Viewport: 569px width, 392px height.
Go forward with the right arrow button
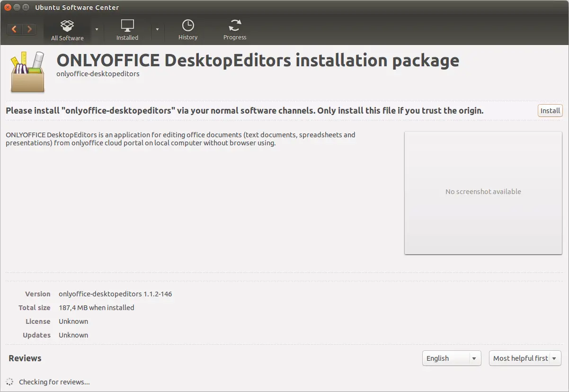(29, 29)
